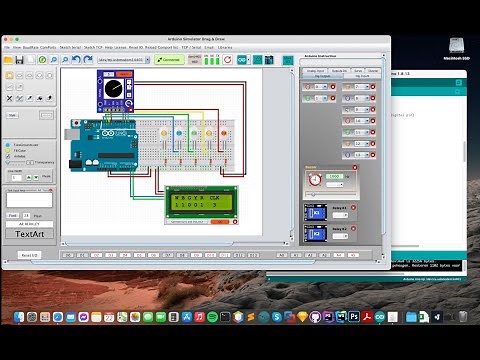
Task: Open the Help menu
Action: (x=109, y=48)
